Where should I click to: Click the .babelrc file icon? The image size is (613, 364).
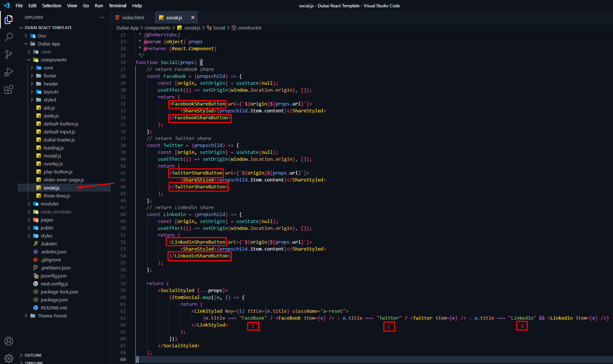pos(36,244)
